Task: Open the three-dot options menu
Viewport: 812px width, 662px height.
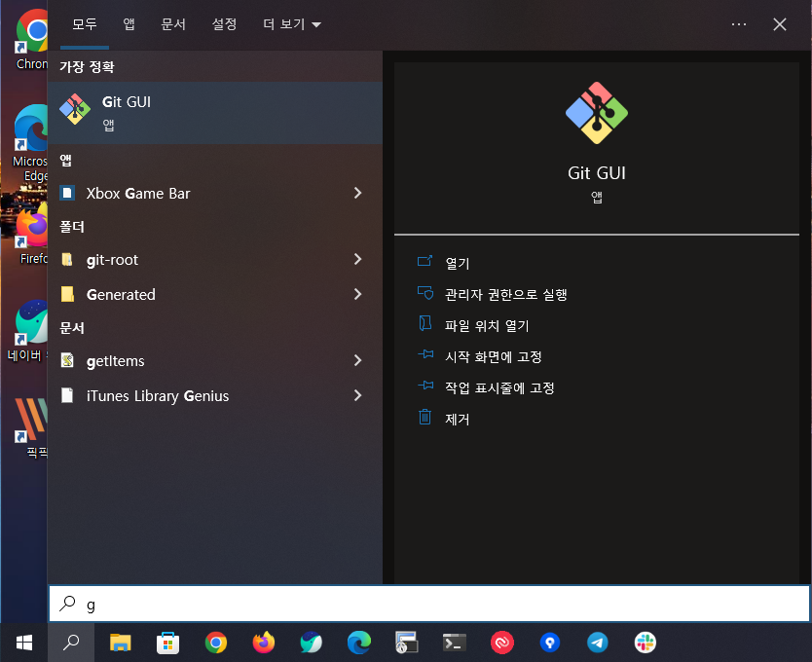Action: point(738,24)
